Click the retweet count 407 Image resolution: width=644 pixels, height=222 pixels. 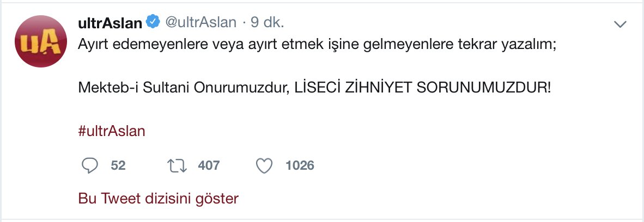coord(209,165)
